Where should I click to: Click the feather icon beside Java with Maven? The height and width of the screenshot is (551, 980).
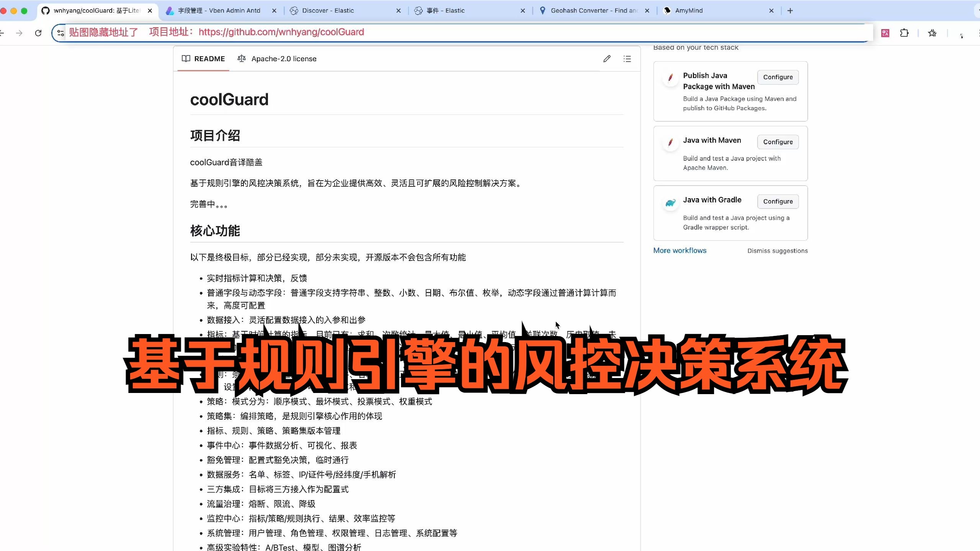(670, 143)
